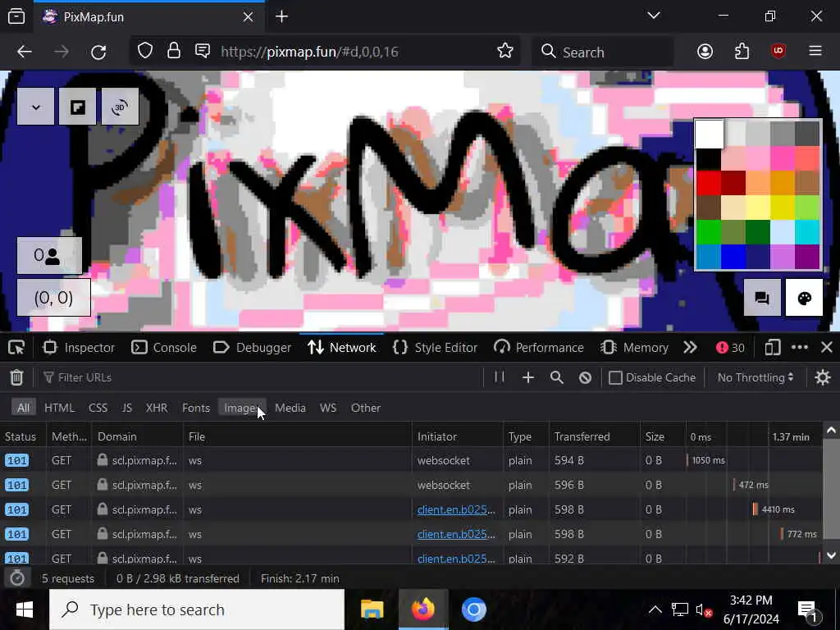The image size is (840, 630).
Task: Clear network log with trash icon
Action: (x=16, y=377)
